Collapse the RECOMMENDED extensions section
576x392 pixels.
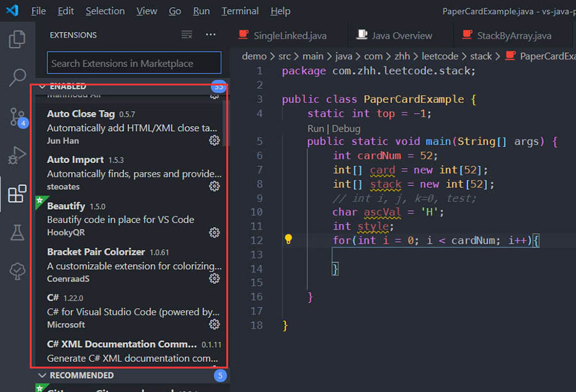pos(132,375)
